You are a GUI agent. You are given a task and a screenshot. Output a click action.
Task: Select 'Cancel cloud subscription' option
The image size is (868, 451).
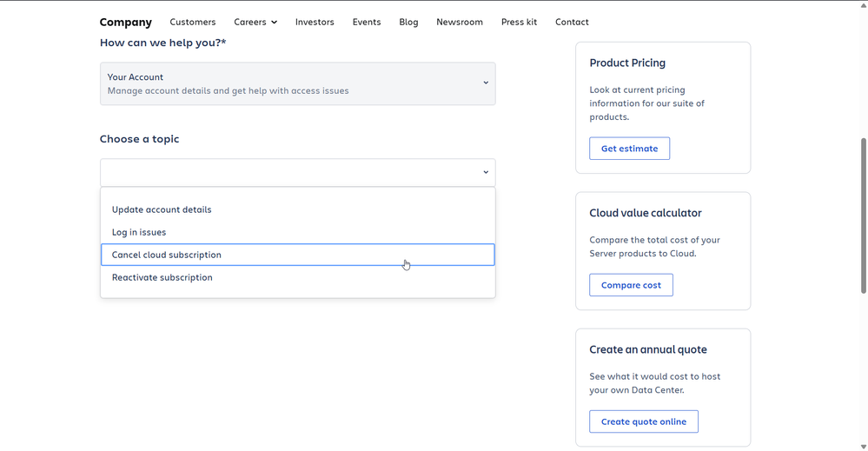point(167,255)
